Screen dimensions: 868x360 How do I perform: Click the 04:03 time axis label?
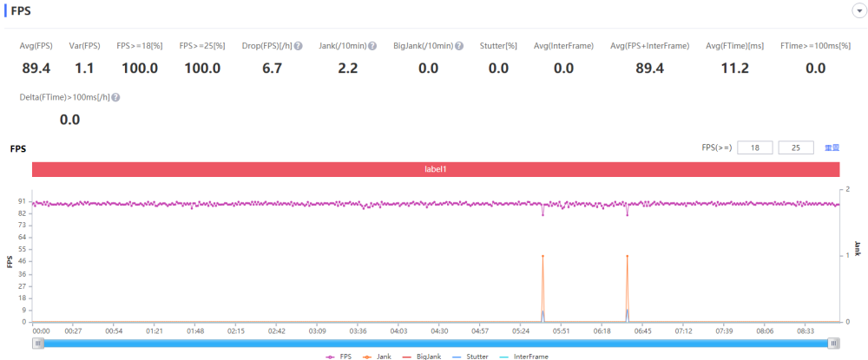[398, 331]
